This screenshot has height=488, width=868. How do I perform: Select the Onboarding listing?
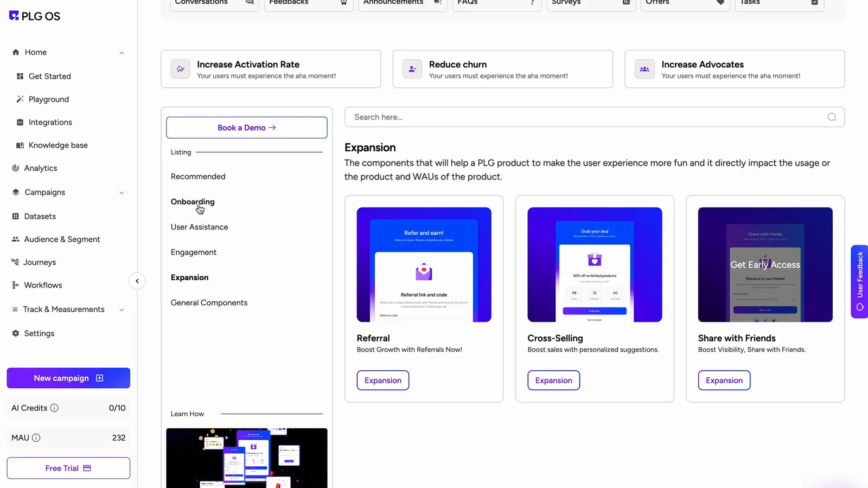pyautogui.click(x=193, y=202)
